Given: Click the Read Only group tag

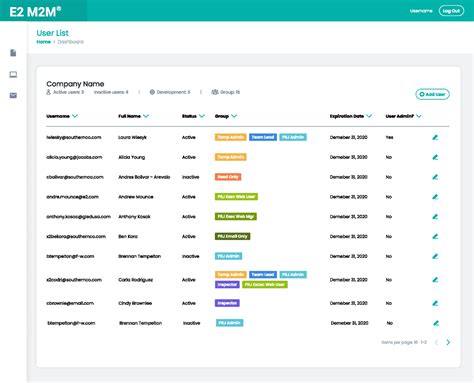Looking at the screenshot, I should click(x=228, y=177).
